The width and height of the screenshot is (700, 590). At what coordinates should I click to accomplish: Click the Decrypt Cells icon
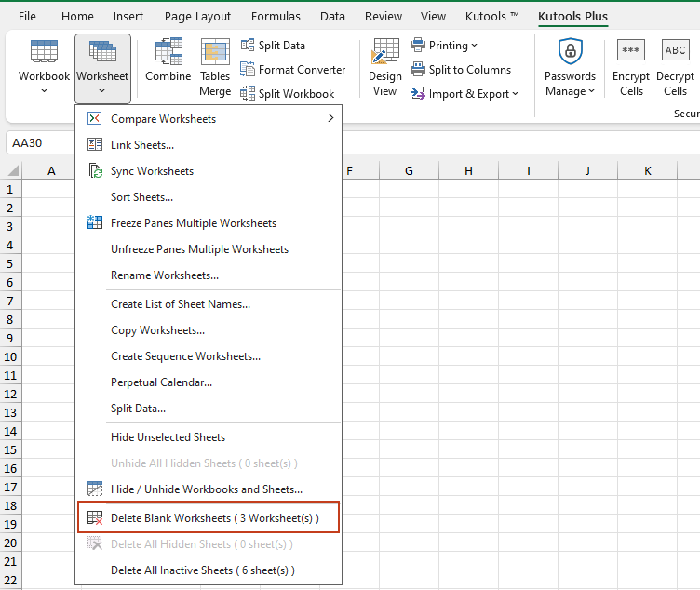pos(675,52)
